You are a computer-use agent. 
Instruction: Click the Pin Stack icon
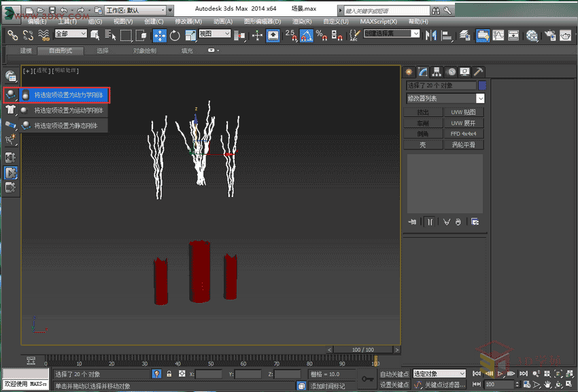click(413, 221)
